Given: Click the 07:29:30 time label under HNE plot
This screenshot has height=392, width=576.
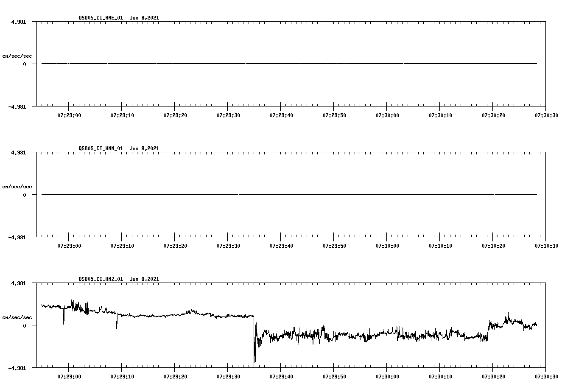Looking at the screenshot, I should 228,115.
